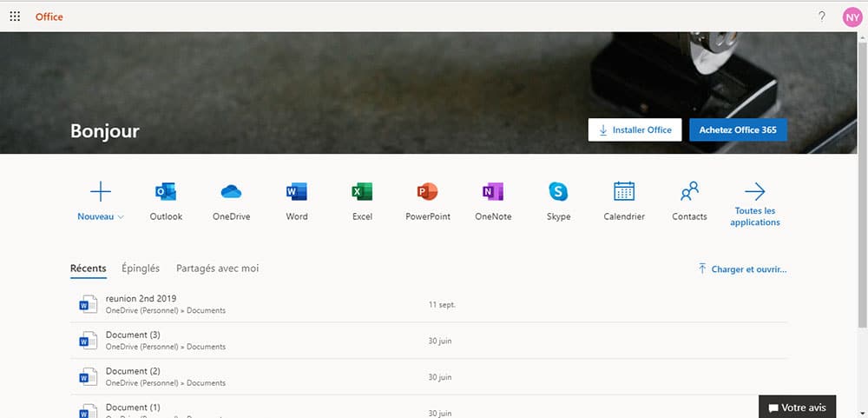
Task: Switch to the Épinglés tab
Action: [141, 269]
